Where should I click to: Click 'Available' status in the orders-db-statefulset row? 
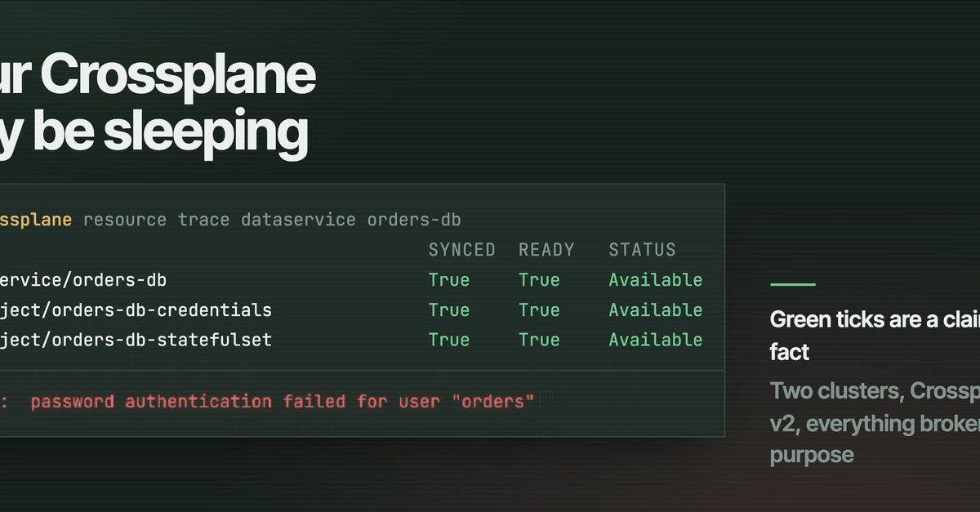[x=656, y=340]
